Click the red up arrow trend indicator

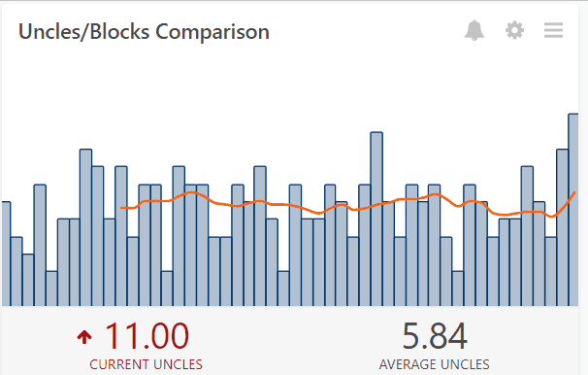(84, 337)
